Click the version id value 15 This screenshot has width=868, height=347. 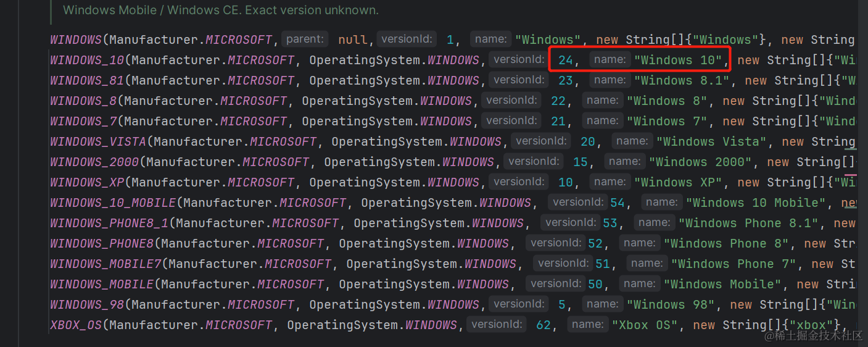pos(581,162)
